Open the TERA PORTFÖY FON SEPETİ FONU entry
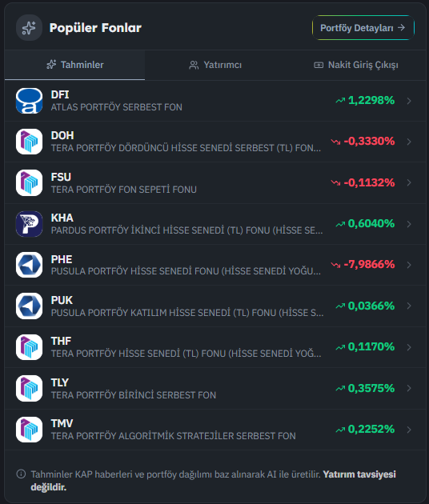This screenshot has height=504, width=429. 214,182
